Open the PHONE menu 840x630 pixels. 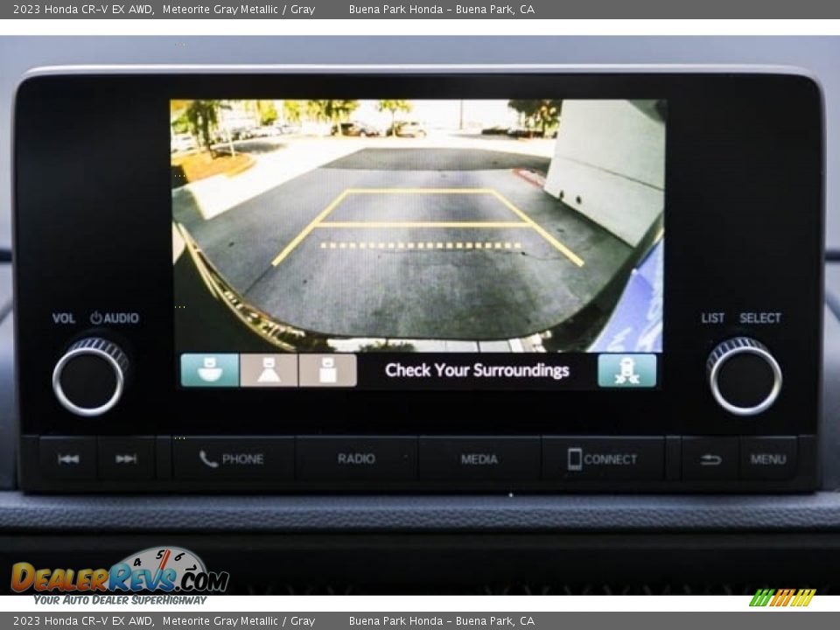point(232,459)
